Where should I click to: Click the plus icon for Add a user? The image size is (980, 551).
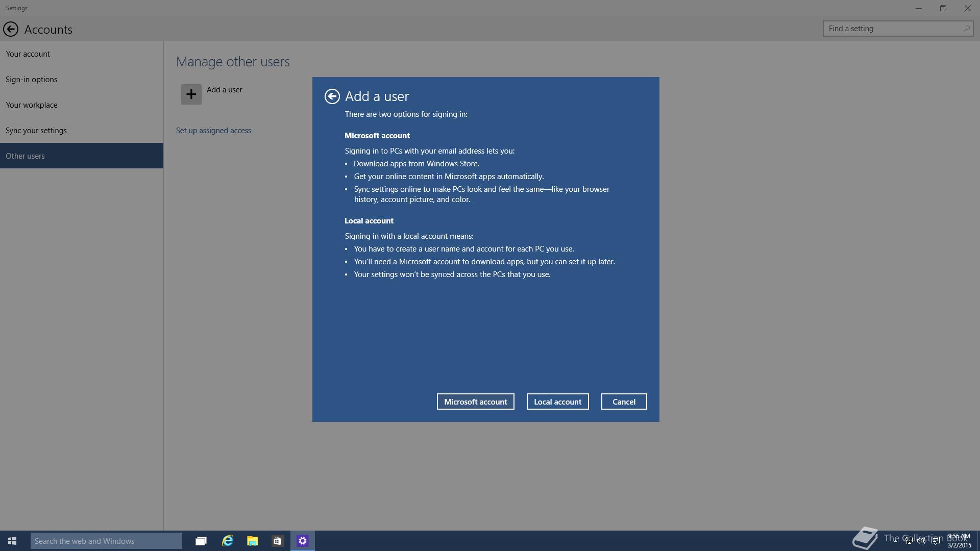[191, 94]
